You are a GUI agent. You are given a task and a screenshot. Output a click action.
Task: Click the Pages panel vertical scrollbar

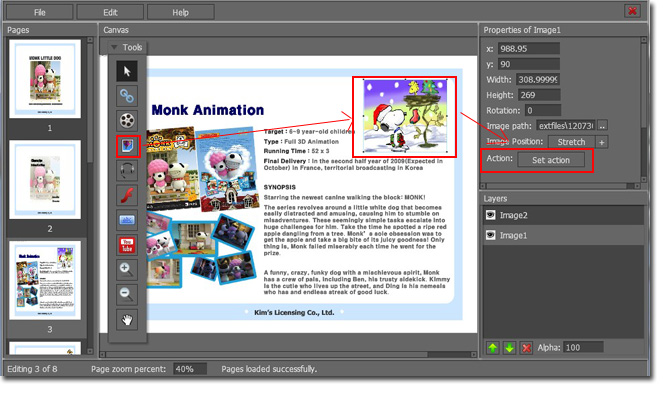point(90,195)
